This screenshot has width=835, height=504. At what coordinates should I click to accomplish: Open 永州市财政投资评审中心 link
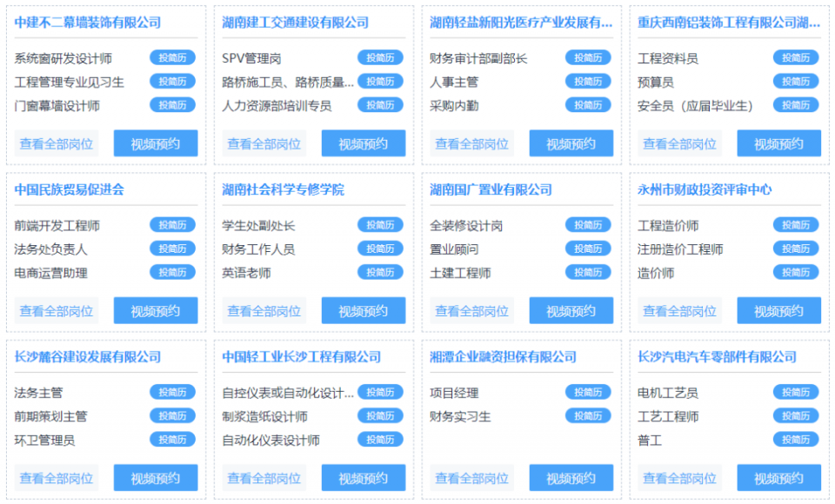tap(705, 189)
